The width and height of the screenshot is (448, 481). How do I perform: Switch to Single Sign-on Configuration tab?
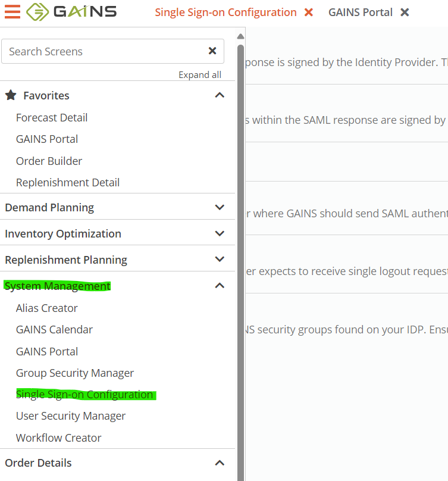[x=225, y=13]
